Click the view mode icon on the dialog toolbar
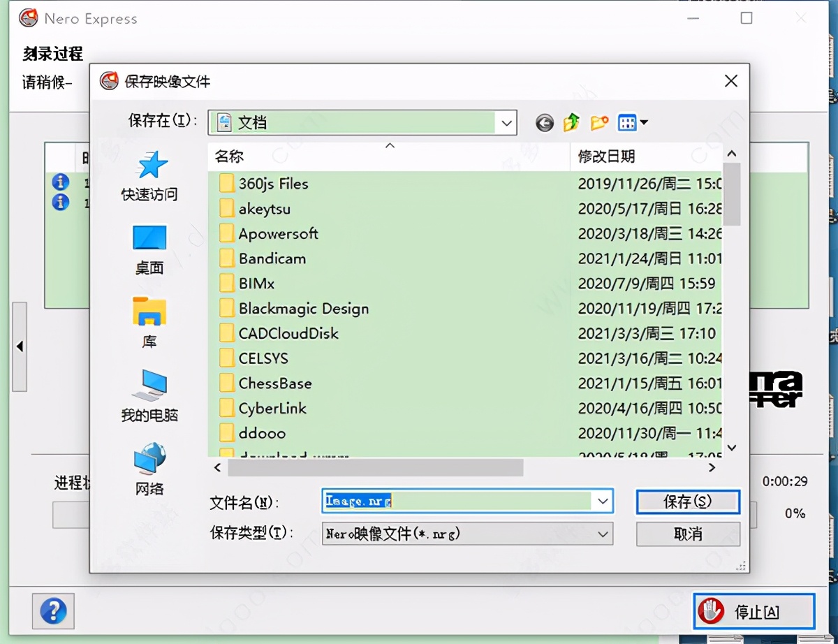The image size is (838, 644). click(627, 122)
